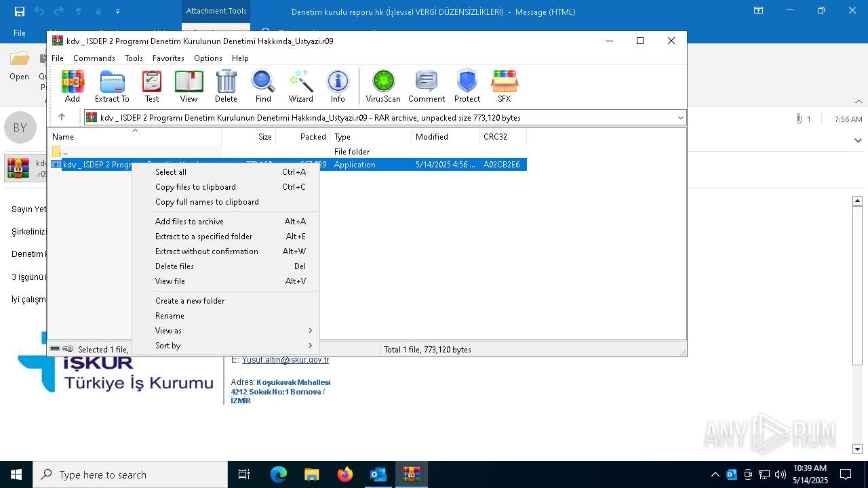The height and width of the screenshot is (488, 868).
Task: Choose Rename from context menu
Action: (225, 316)
